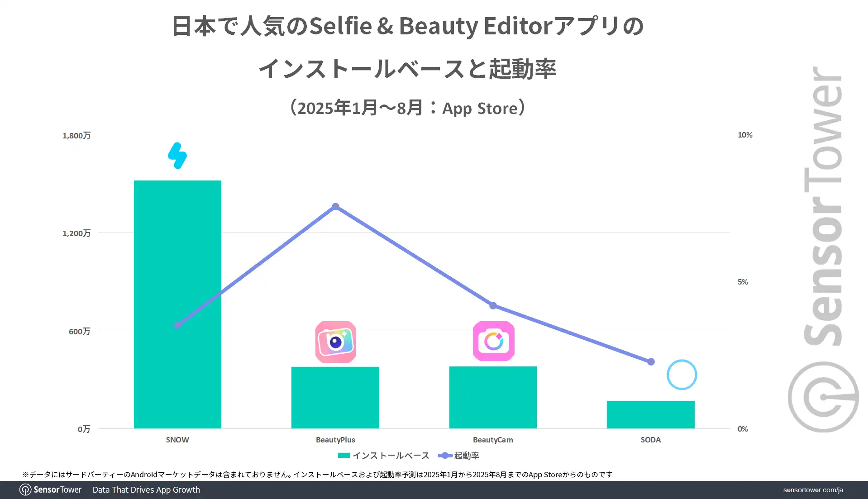Click the BeautyPlus install base bar
Image resolution: width=868 pixels, height=499 pixels.
click(335, 398)
